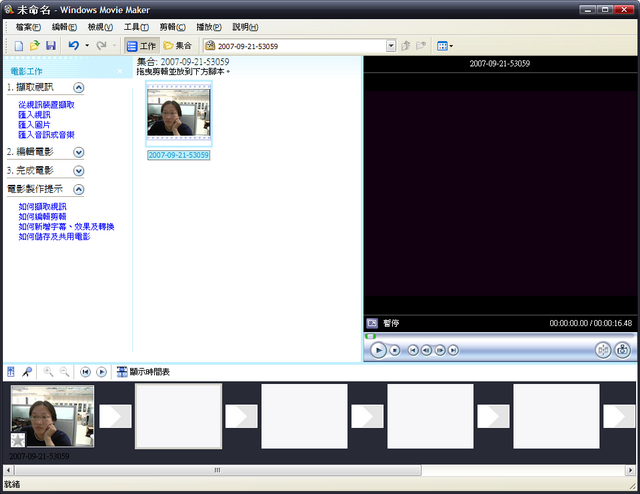Image resolution: width=640 pixels, height=494 pixels.
Task: Close the 電影工作 task pane
Action: tap(120, 71)
